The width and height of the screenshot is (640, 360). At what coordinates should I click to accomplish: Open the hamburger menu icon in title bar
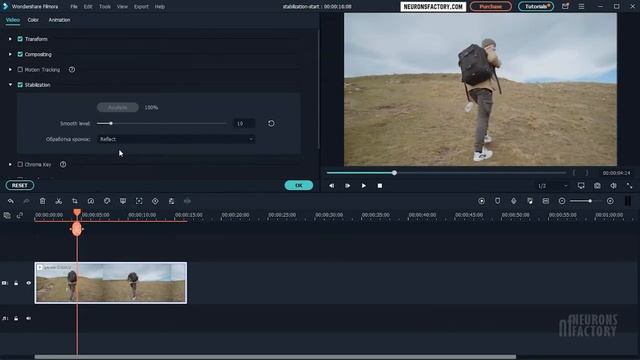coord(581,6)
